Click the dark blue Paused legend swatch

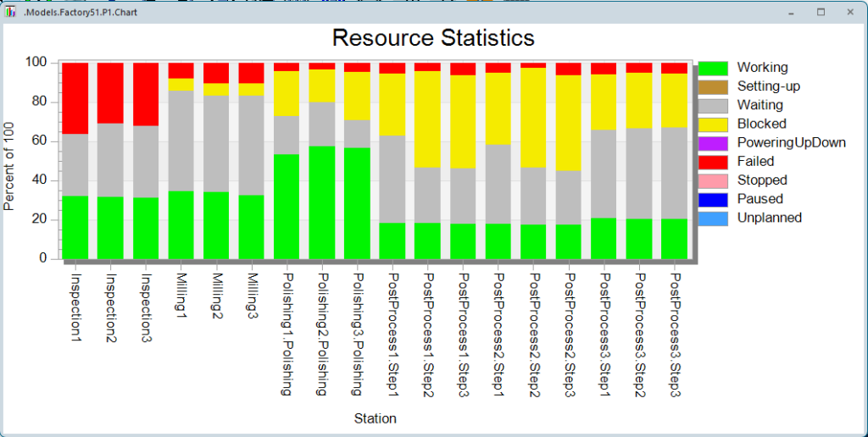(x=714, y=199)
